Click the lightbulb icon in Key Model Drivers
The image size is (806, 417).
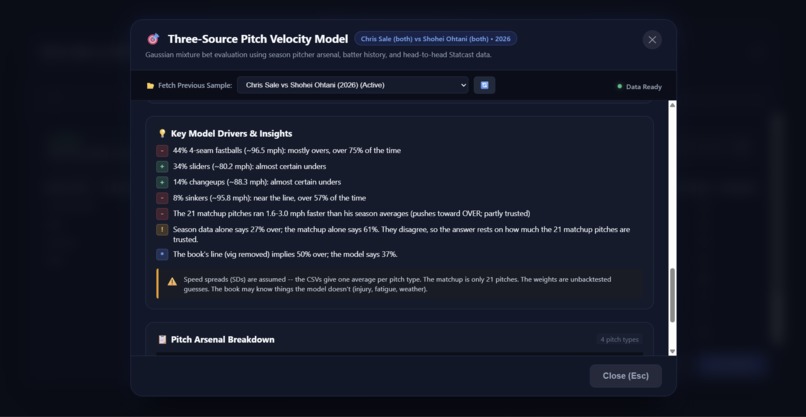[x=162, y=134]
